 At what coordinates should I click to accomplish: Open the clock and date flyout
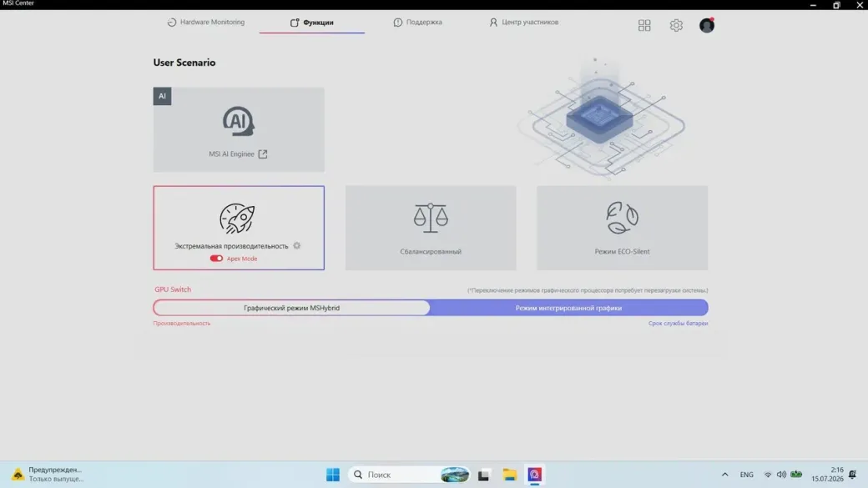(828, 474)
